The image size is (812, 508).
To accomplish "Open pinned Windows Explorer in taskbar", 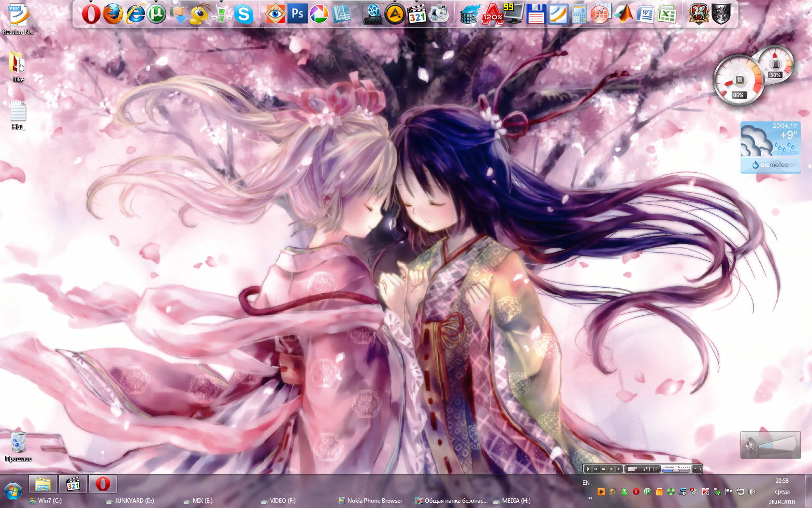I will click(x=43, y=484).
